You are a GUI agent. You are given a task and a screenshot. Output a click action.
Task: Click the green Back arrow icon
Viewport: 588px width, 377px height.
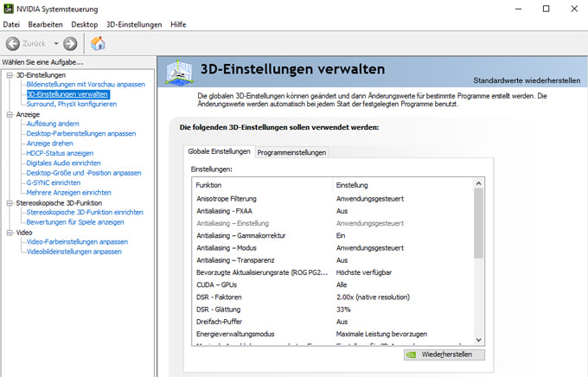point(13,44)
